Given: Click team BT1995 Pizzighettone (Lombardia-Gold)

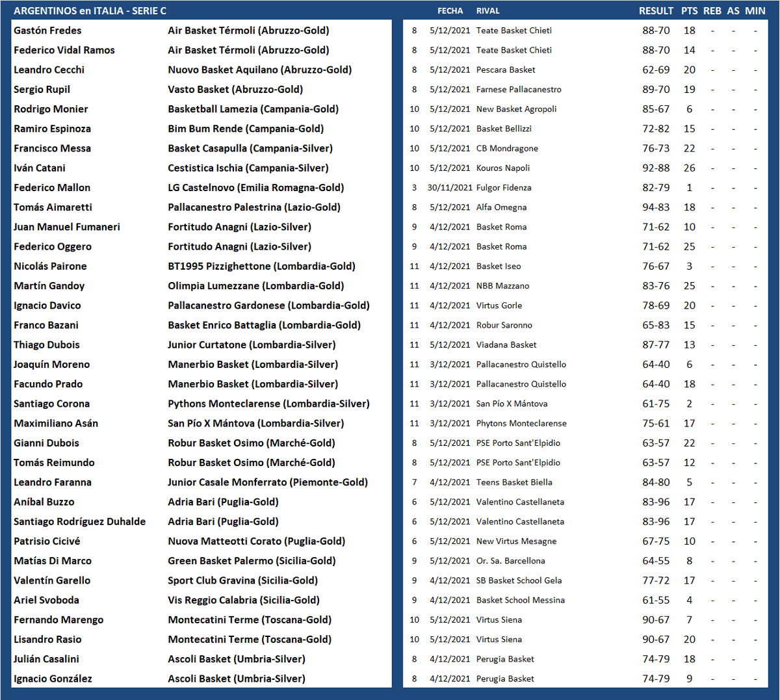Looking at the screenshot, I should pyautogui.click(x=262, y=266).
